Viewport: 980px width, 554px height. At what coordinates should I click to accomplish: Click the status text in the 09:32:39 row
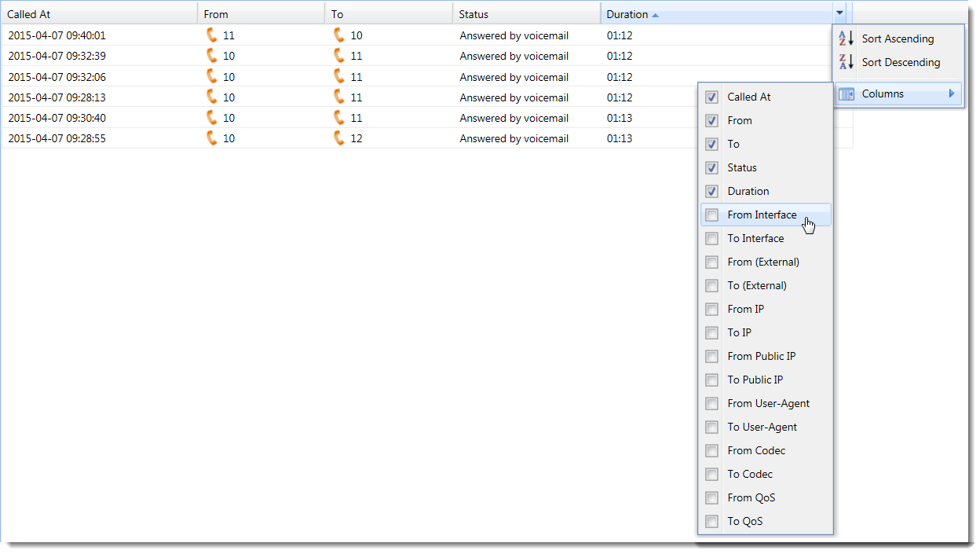(x=514, y=56)
